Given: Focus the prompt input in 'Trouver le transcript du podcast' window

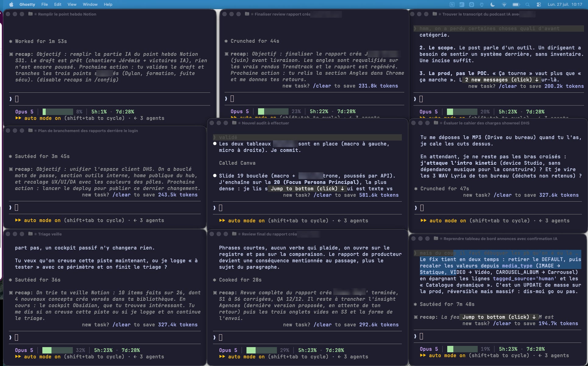Looking at the screenshot, I should [499, 99].
